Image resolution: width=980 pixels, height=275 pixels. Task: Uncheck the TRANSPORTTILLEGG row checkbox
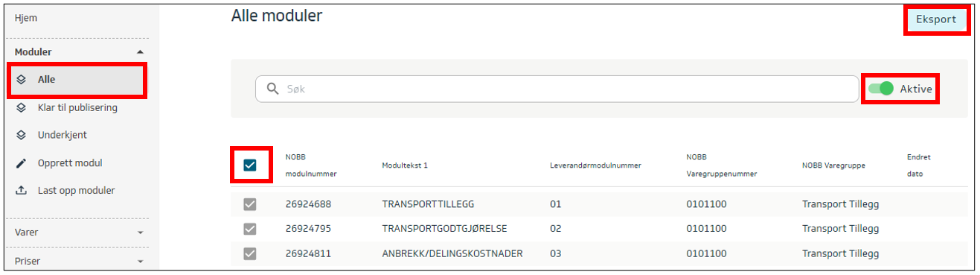coord(250,204)
